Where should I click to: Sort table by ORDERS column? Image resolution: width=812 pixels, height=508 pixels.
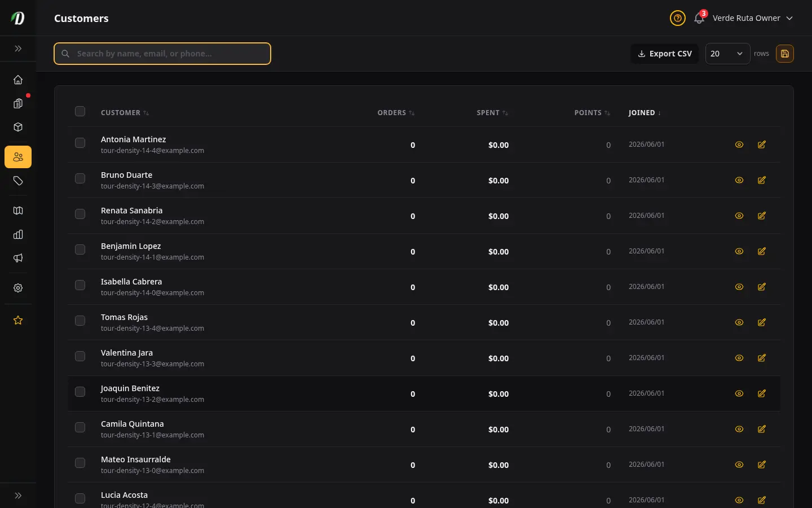(396, 113)
